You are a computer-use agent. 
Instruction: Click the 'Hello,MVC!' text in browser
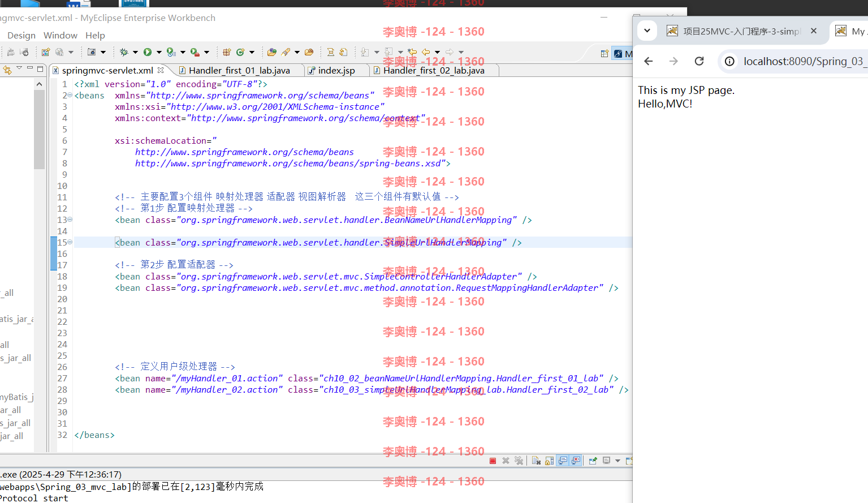[665, 104]
